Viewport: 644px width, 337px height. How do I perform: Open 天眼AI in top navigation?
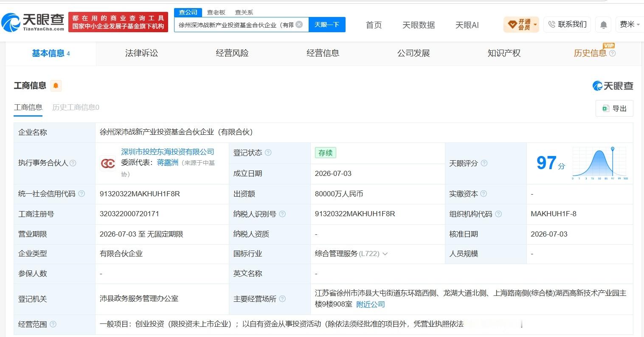pos(467,25)
